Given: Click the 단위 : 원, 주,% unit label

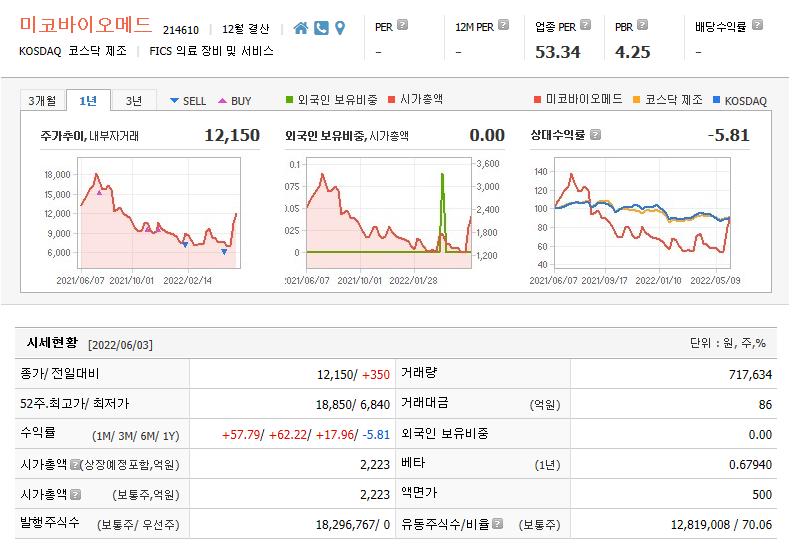Looking at the screenshot, I should tap(728, 343).
